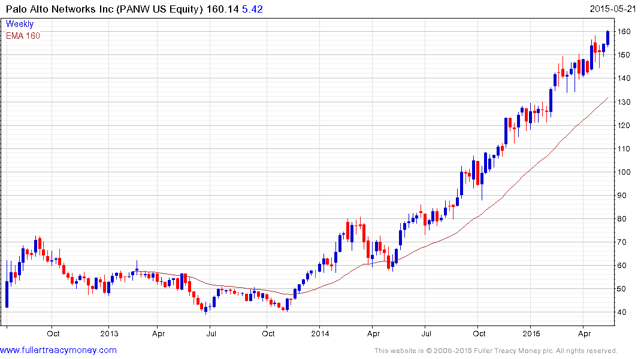Click the 2014 x-axis year marker
Image resolution: width=644 pixels, height=359 pixels.
[x=320, y=333]
